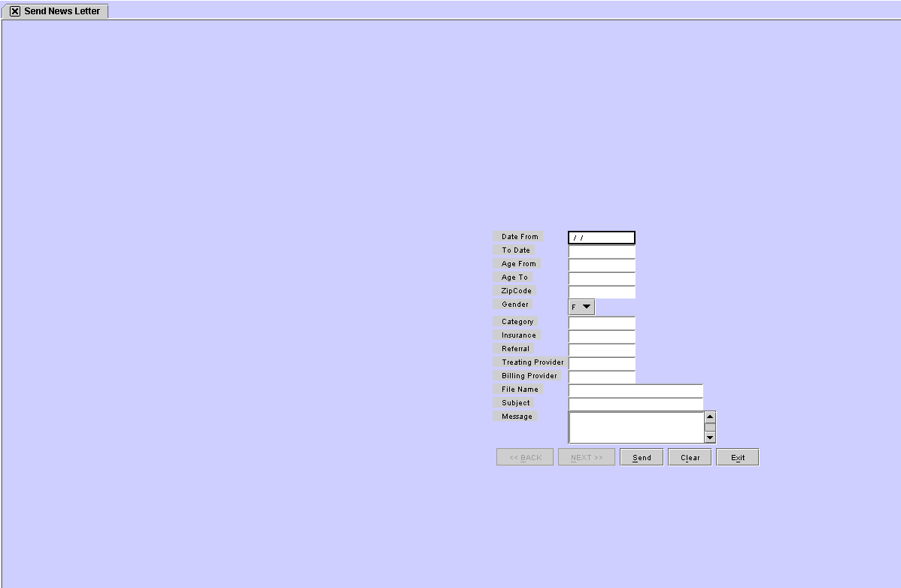Click the Message label
901x588 pixels.
(x=515, y=417)
